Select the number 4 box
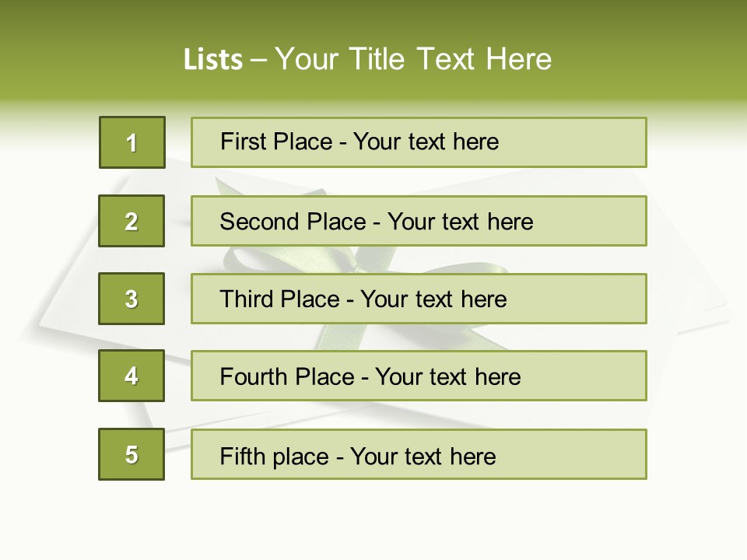Screen dimensions: 747x560 tap(132, 376)
